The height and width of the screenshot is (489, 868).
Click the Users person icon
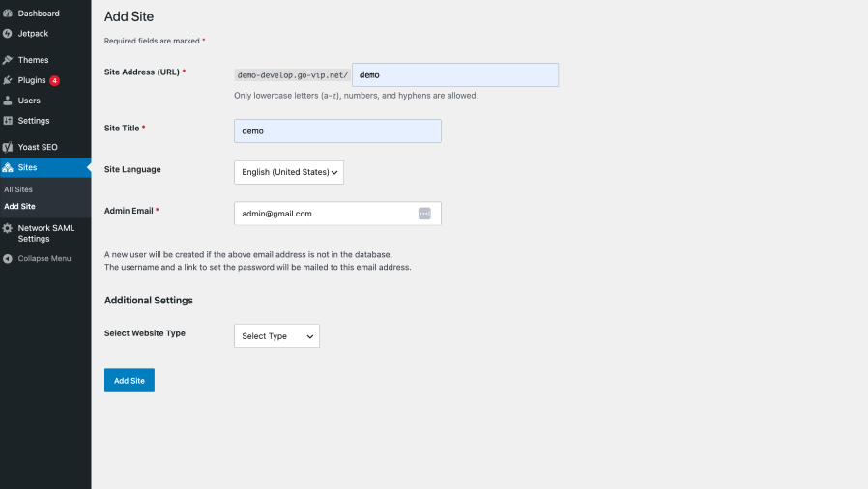[x=8, y=101]
